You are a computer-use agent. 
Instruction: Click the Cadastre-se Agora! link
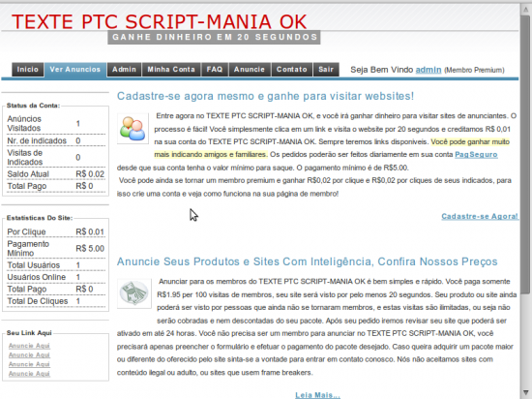pos(480,216)
